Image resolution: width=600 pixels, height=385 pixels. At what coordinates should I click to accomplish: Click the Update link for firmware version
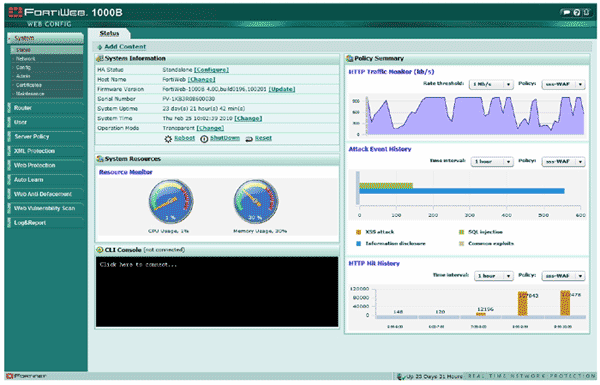click(x=282, y=89)
